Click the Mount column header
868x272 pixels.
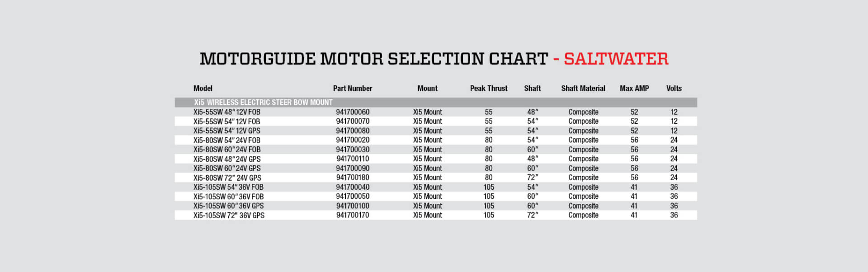pyautogui.click(x=427, y=89)
